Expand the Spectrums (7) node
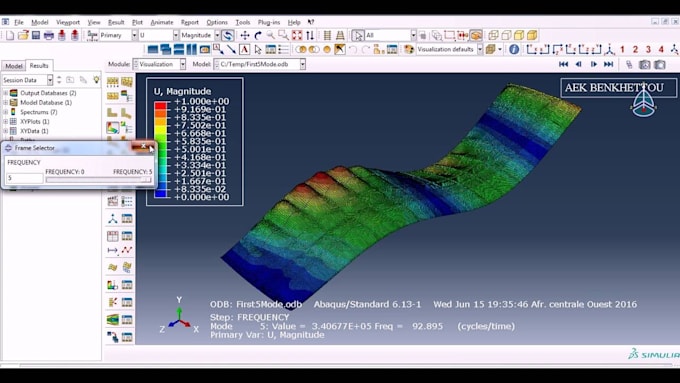 tap(6, 112)
